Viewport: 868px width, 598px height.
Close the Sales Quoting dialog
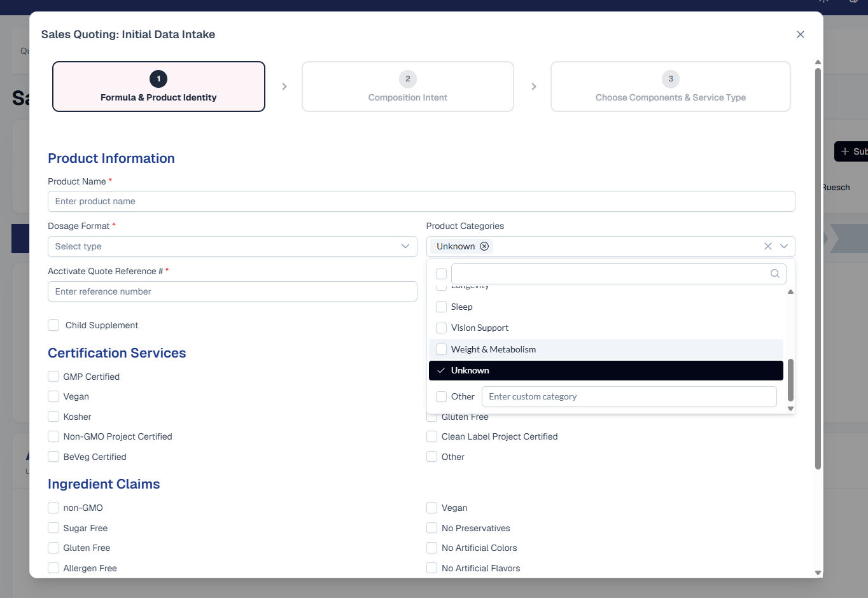(x=801, y=34)
